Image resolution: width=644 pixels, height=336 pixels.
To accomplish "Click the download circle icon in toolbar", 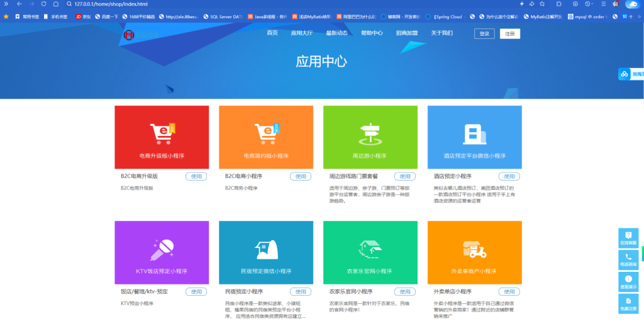I will point(575,4).
